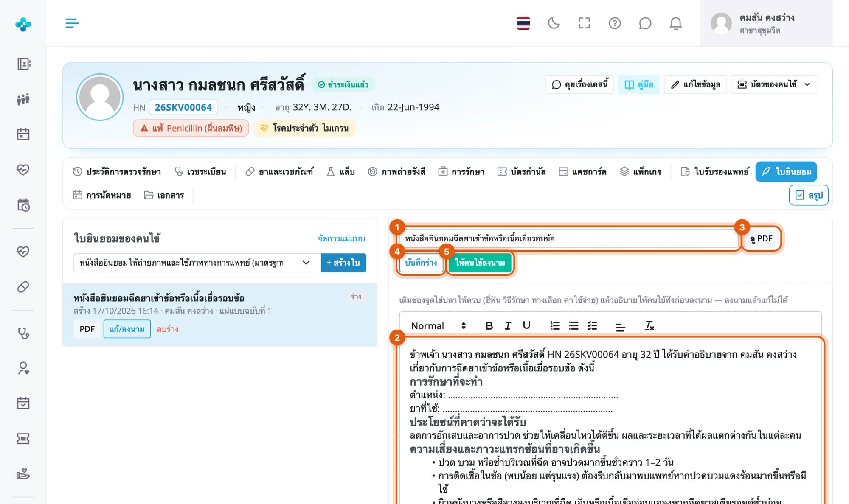Click ดู PDF preview button

click(762, 238)
